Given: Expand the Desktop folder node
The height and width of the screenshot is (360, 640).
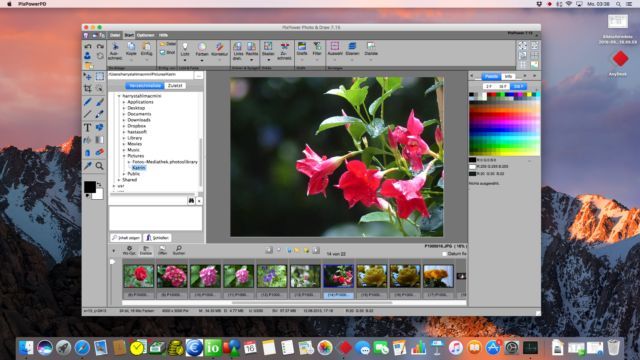Looking at the screenshot, I should [124, 108].
